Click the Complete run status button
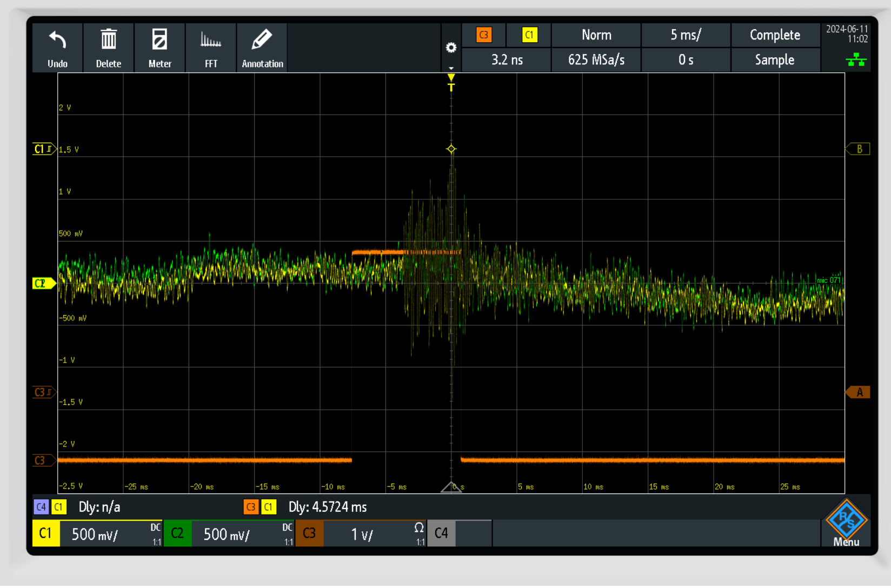 point(775,35)
